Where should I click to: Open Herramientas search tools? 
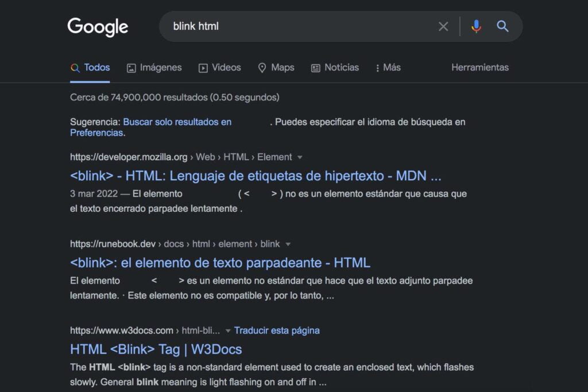tap(480, 68)
